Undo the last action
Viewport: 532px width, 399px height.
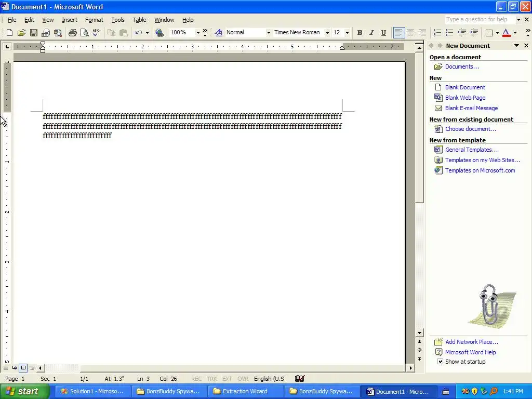(x=138, y=33)
